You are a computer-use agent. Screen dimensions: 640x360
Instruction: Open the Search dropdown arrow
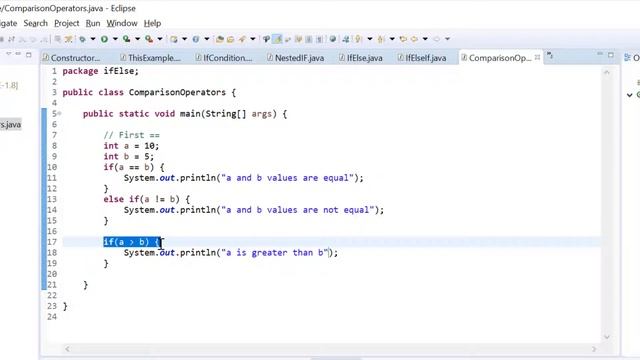[253, 39]
